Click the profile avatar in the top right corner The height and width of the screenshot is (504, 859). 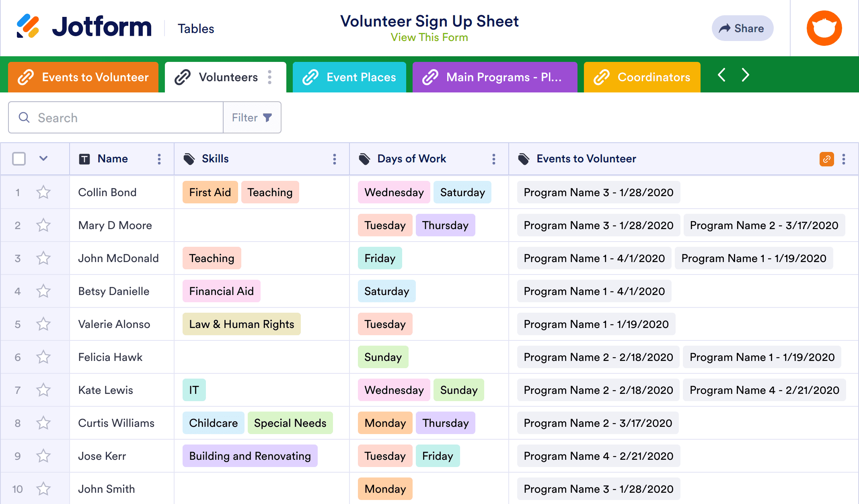click(x=824, y=28)
